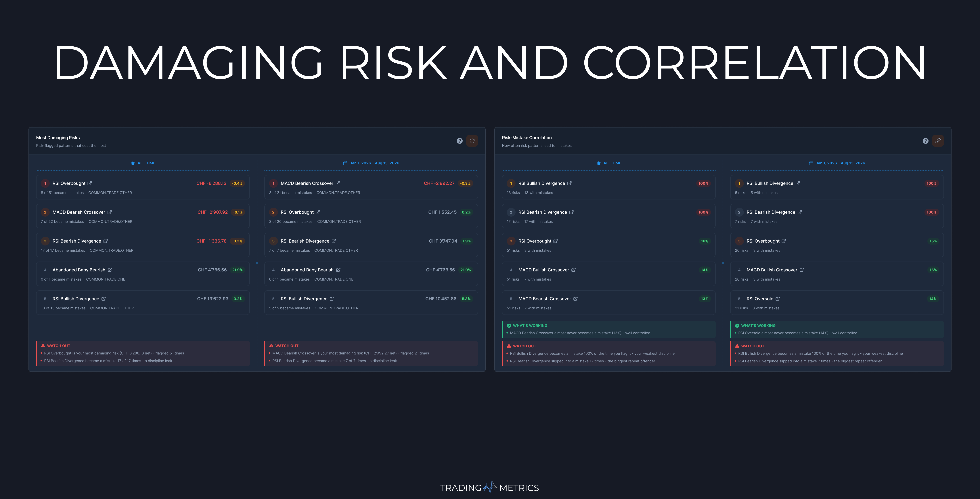
Task: Open RSI Oversold link in 2026 correlation
Action: 778,299
